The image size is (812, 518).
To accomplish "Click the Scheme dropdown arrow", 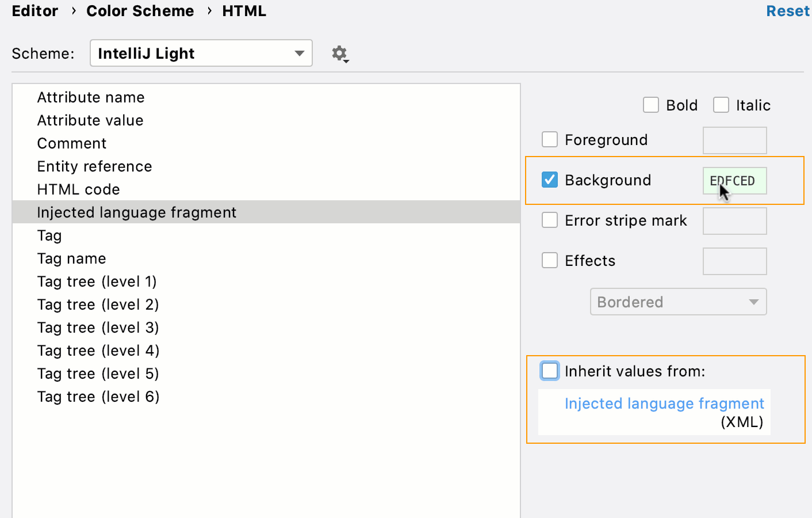I will click(x=299, y=53).
